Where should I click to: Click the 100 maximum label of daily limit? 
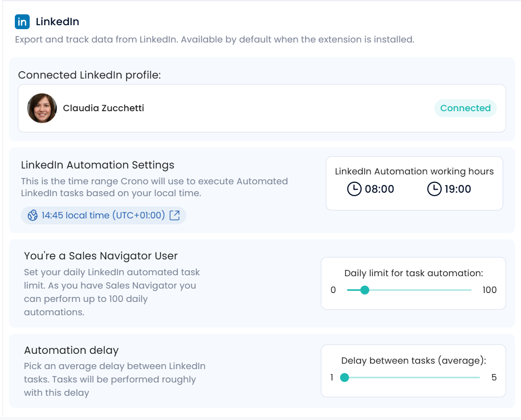coord(489,290)
